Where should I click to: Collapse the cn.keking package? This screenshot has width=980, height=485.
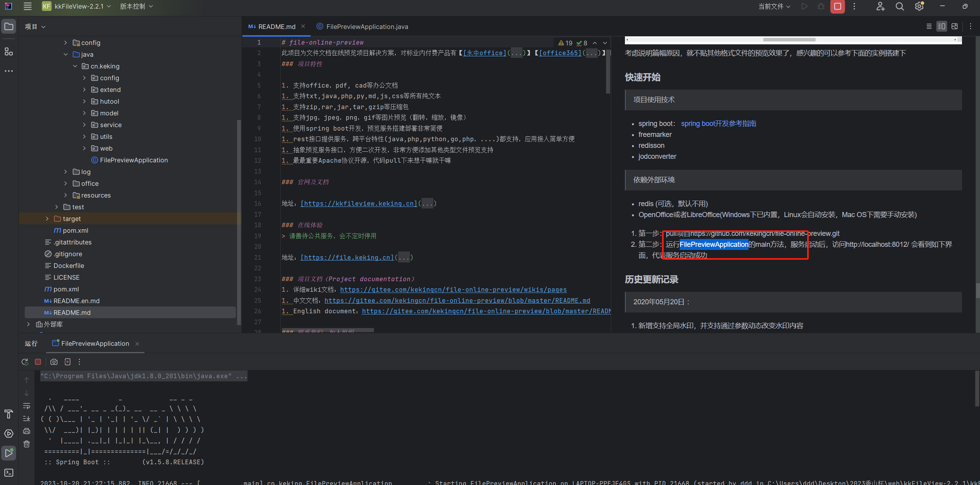click(x=75, y=66)
